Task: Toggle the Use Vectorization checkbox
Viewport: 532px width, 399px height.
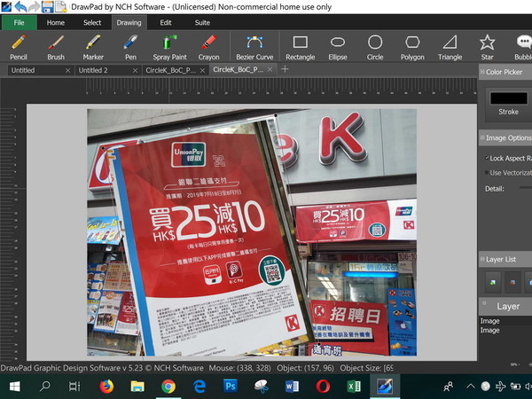Action: pos(487,173)
